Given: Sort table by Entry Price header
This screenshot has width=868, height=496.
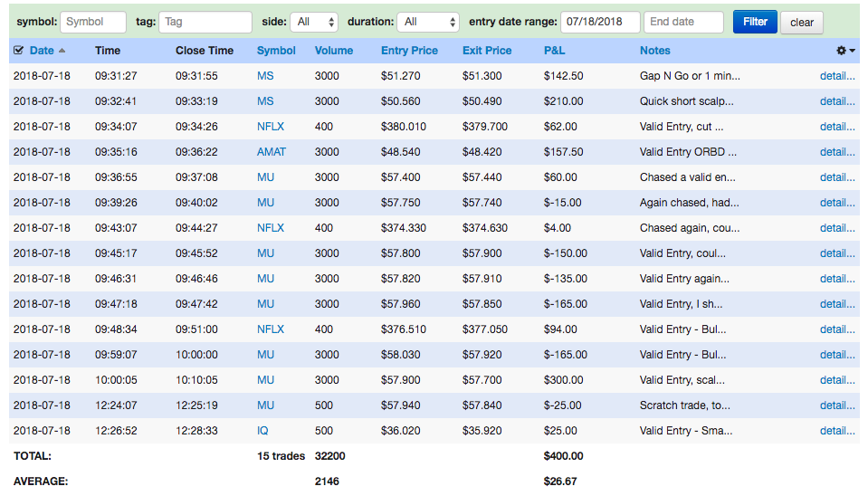Looking at the screenshot, I should pos(409,51).
